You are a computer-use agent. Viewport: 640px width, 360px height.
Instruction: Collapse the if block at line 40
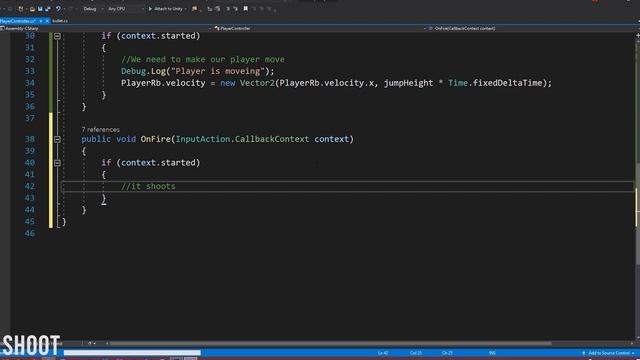click(x=58, y=163)
